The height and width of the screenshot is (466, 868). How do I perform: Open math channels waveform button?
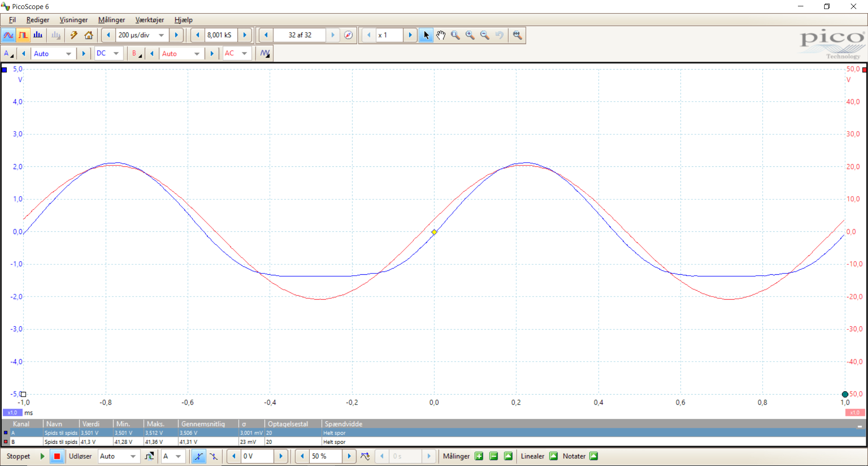point(265,53)
